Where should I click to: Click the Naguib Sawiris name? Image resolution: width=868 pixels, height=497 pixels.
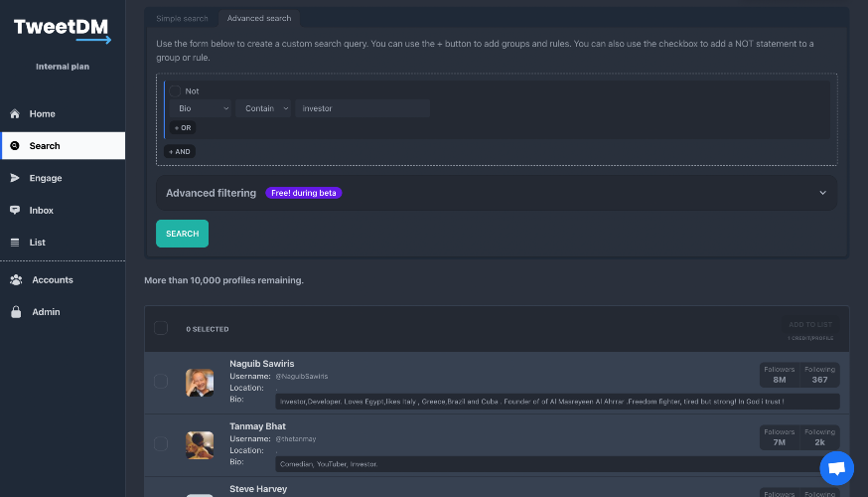pos(262,364)
